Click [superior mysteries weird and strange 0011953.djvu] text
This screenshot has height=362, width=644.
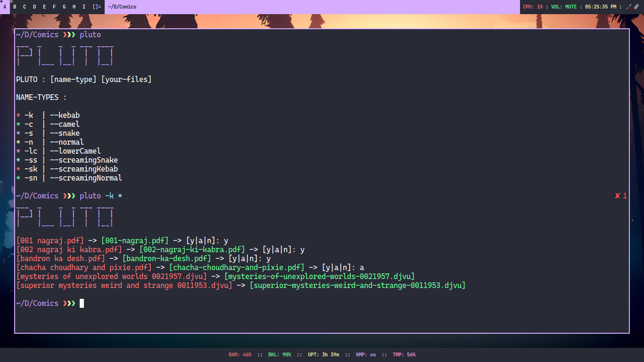[x=124, y=285]
